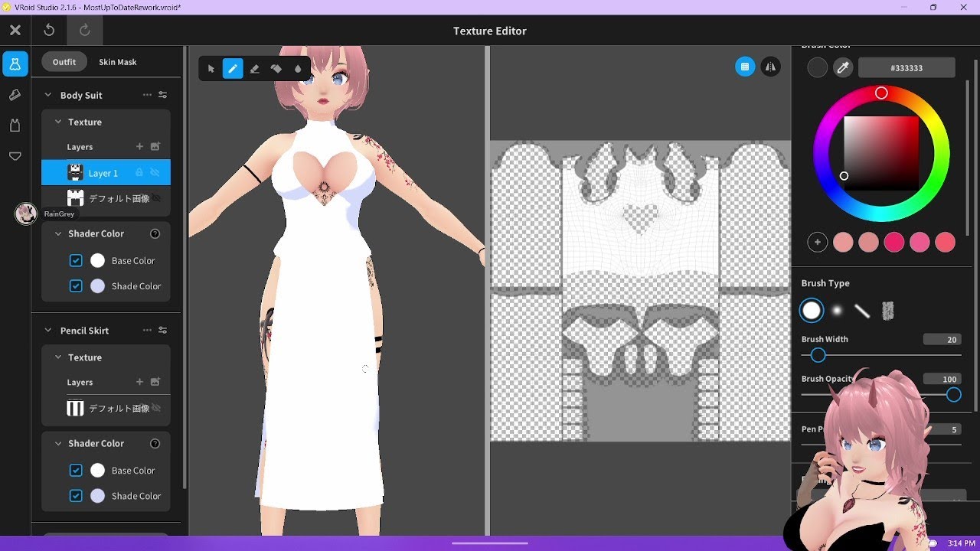This screenshot has width=980, height=551.
Task: Open Pencil Skirt more options menu
Action: coord(147,331)
